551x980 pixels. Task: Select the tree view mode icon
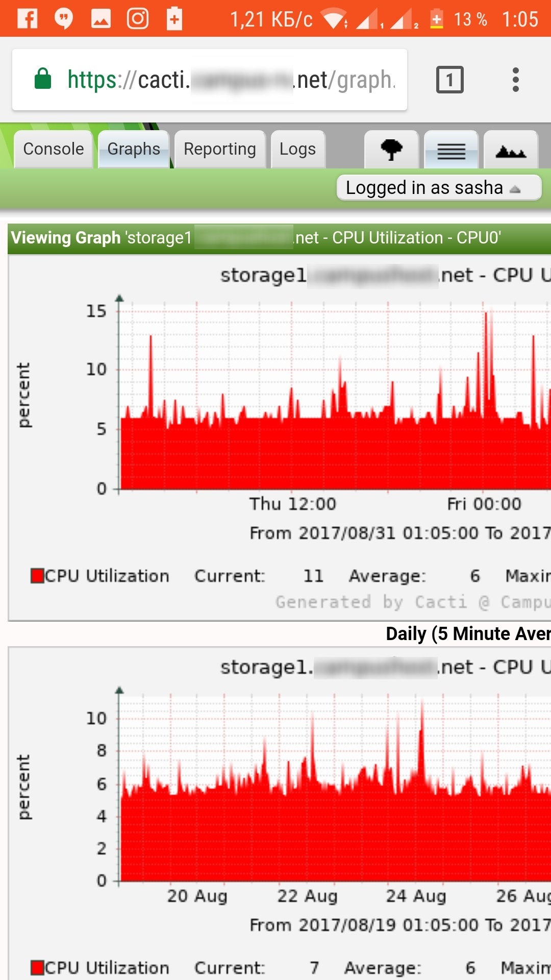(x=391, y=150)
